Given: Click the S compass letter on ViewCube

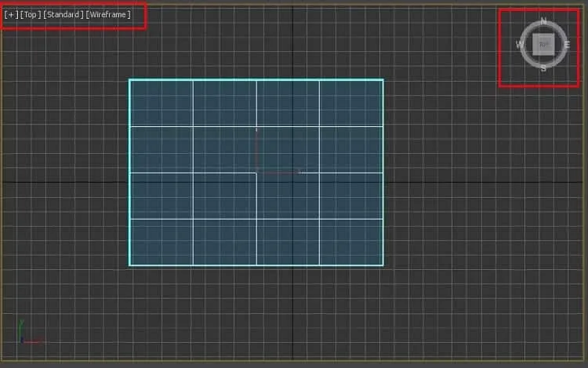Looking at the screenshot, I should click(x=543, y=68).
